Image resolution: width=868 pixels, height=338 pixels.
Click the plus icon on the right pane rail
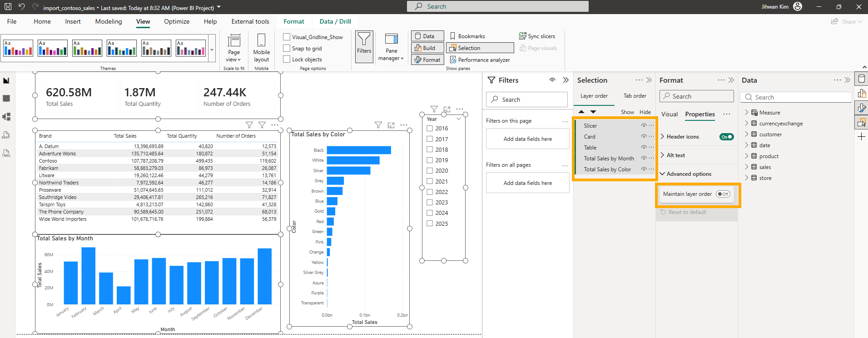coord(861,137)
